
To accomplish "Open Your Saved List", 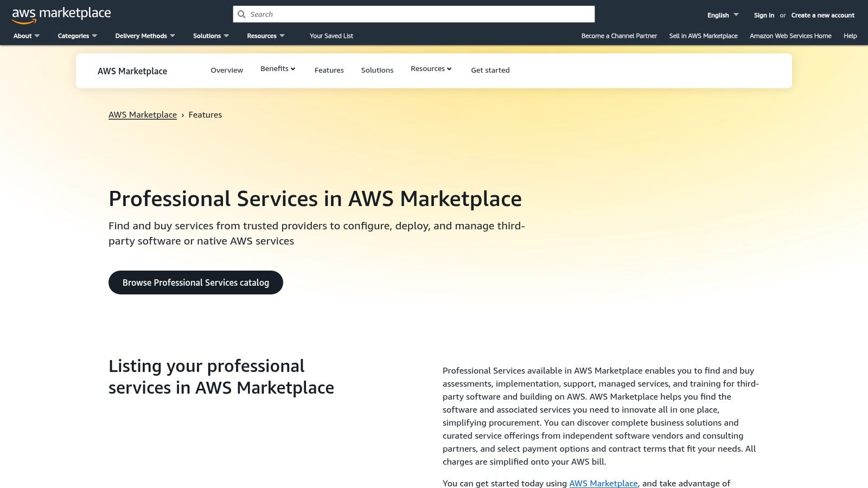I will pos(331,36).
